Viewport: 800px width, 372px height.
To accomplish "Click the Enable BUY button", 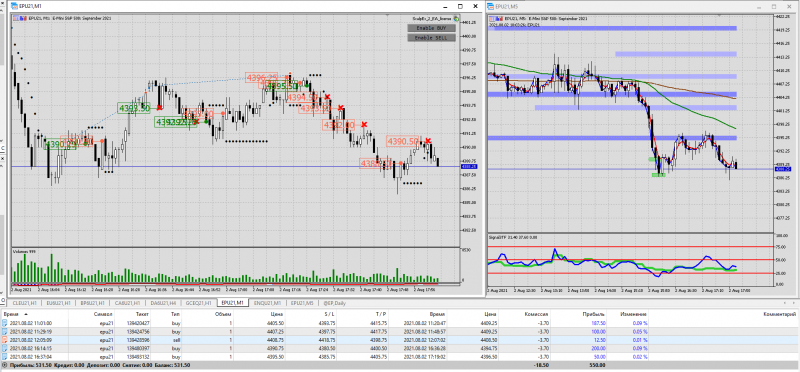I will click(x=431, y=28).
